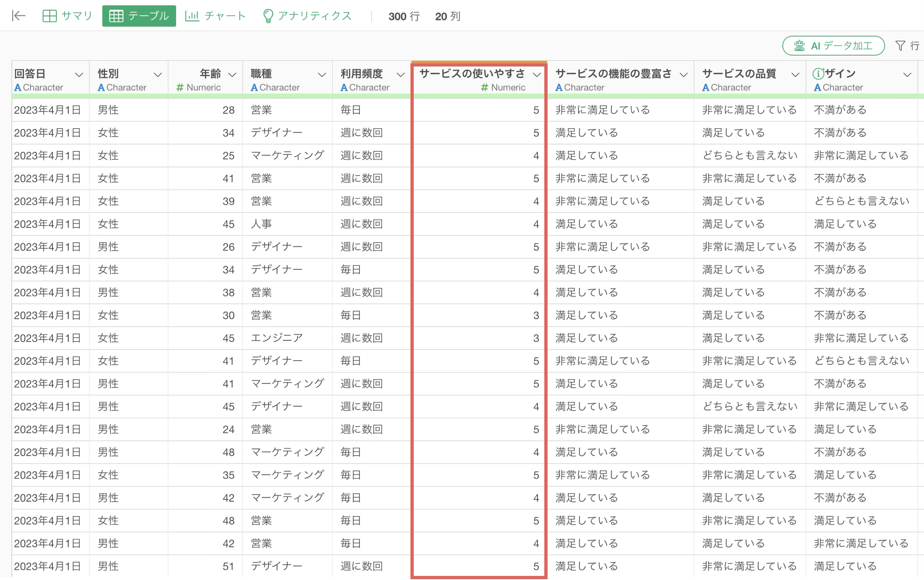924x580 pixels.
Task: Select the 職種 column header name
Action: [x=261, y=73]
